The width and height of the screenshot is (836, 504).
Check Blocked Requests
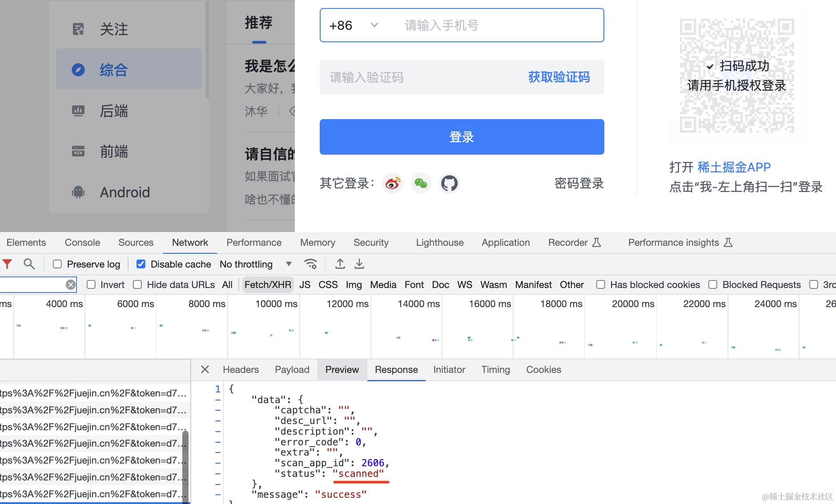coord(713,284)
